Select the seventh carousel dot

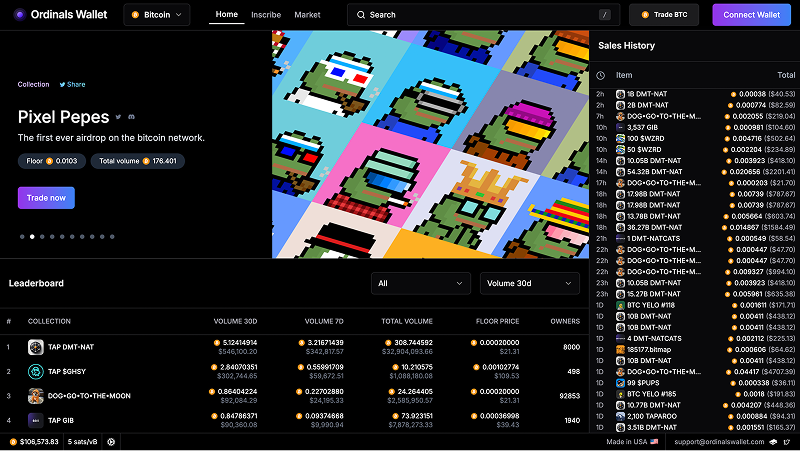pos(82,237)
